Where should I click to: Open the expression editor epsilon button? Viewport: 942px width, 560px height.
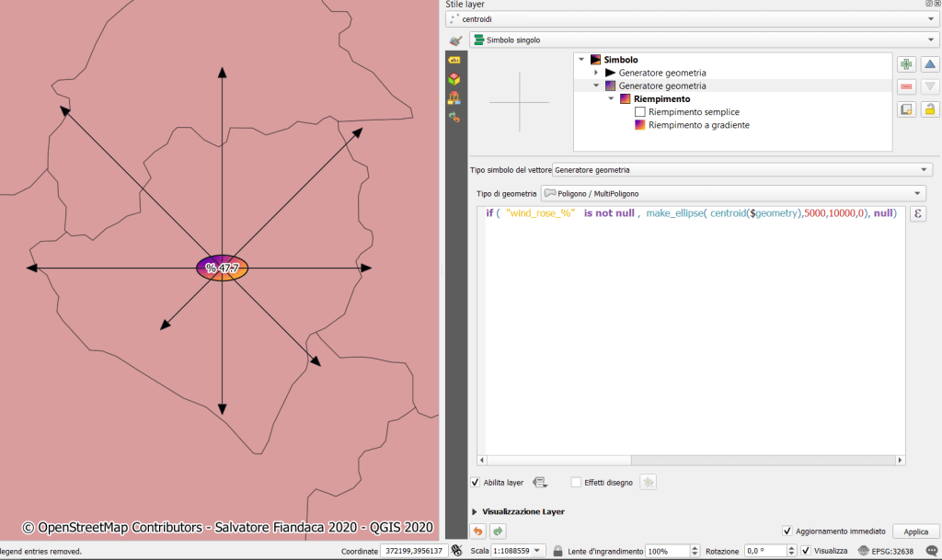click(x=917, y=213)
